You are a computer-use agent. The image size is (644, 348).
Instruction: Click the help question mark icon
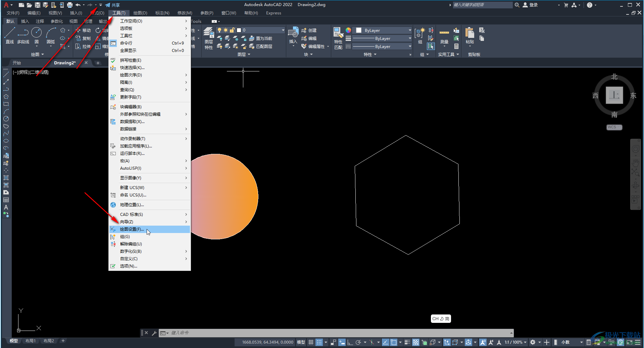590,5
